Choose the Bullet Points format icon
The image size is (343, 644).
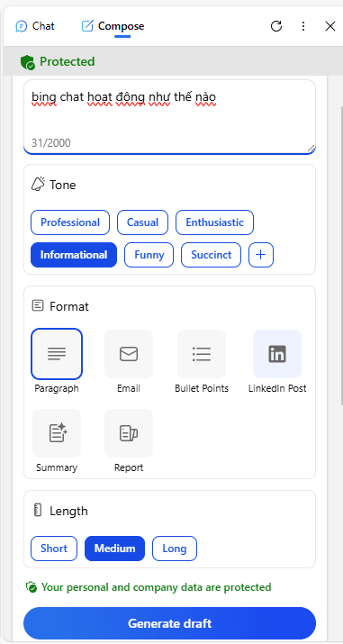tap(202, 354)
